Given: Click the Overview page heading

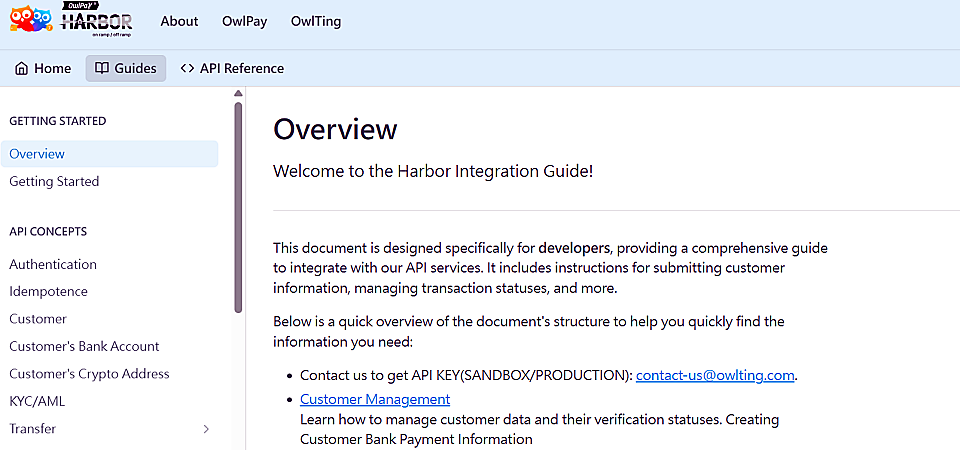Looking at the screenshot, I should 335,130.
